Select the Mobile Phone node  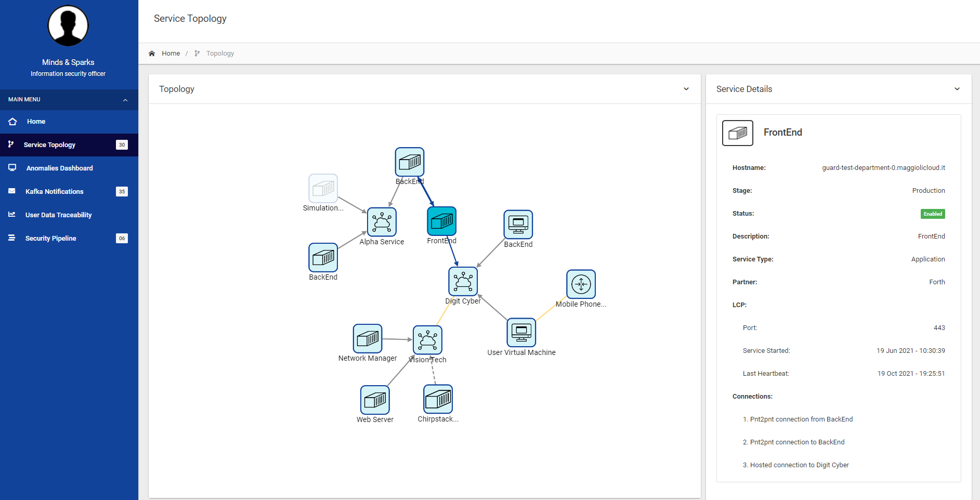pos(581,284)
